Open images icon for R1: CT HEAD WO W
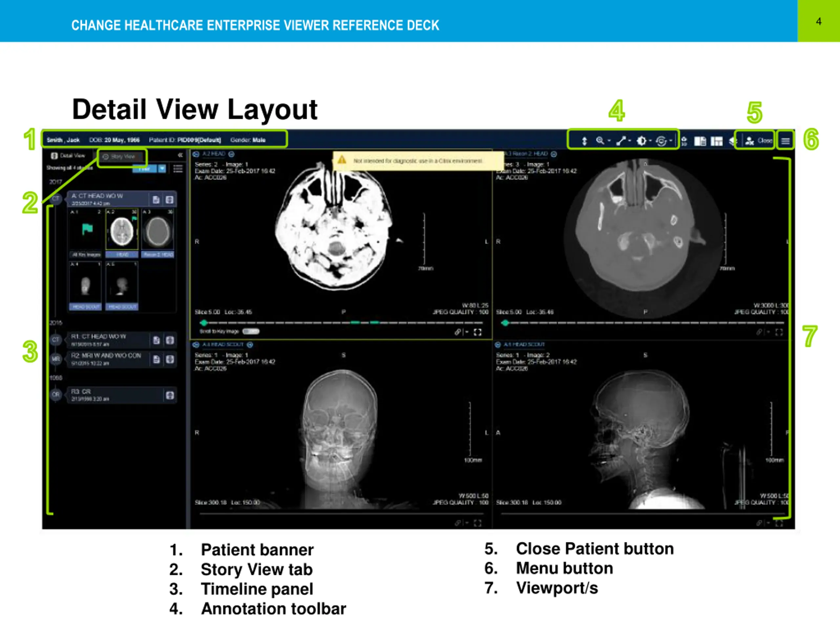 pos(170,340)
